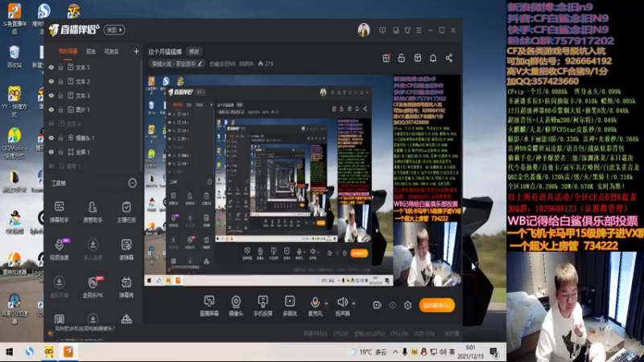Hide the 图片 1 source
The width and height of the screenshot is (644, 362).
[52, 109]
